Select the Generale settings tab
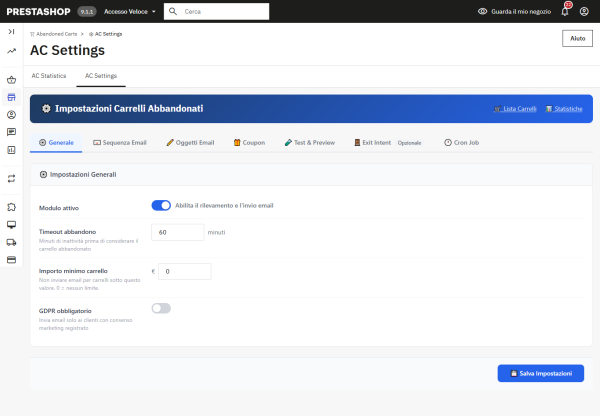This screenshot has width=600, height=416. click(x=56, y=142)
